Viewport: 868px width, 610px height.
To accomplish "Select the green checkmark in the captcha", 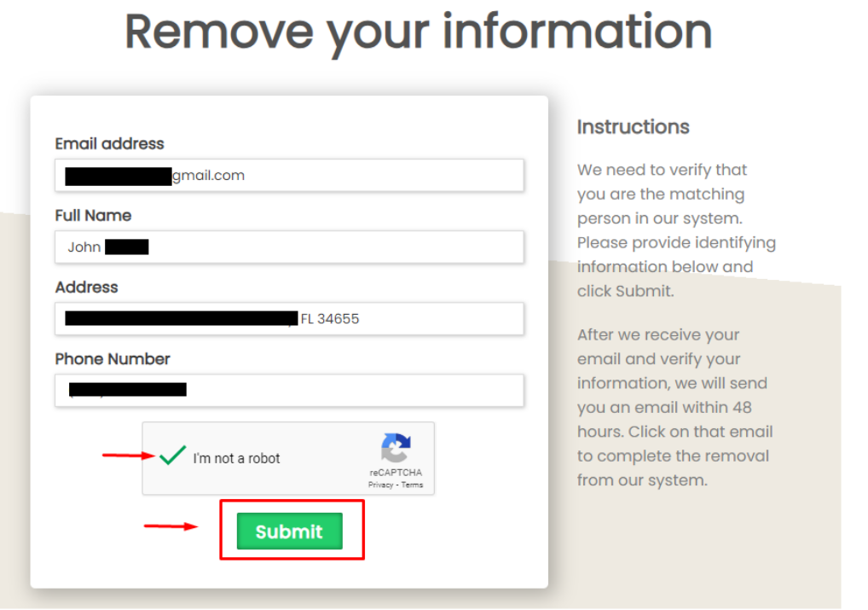I will (171, 455).
